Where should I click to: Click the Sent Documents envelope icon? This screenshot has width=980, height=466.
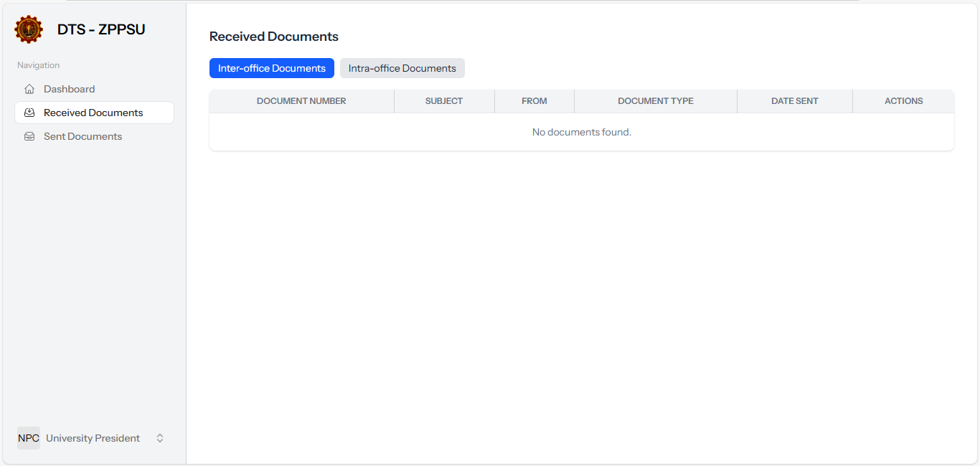click(29, 135)
